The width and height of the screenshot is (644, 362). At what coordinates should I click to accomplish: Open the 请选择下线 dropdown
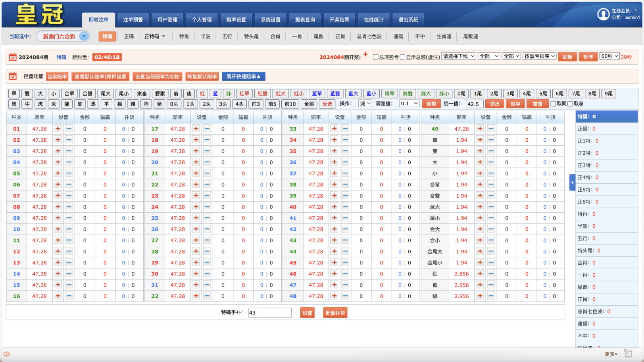pos(458,56)
